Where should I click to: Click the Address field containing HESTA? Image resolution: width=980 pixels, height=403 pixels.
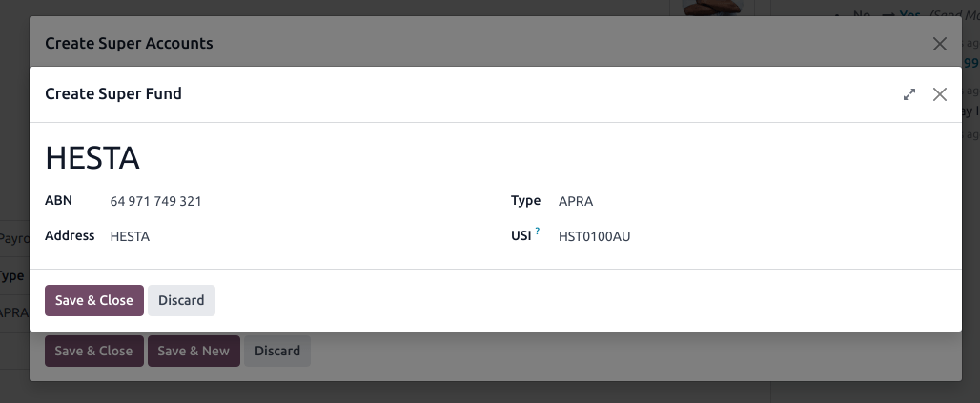[x=286, y=236]
